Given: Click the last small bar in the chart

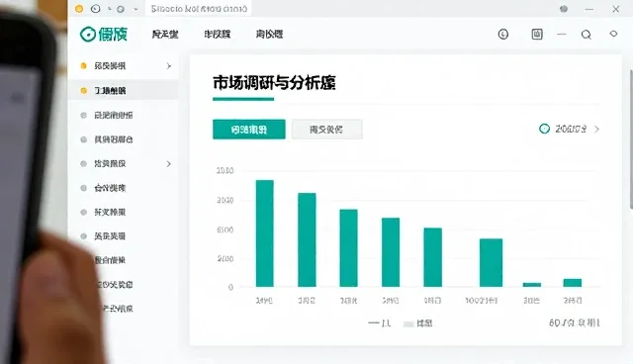Looking at the screenshot, I should coord(573,283).
